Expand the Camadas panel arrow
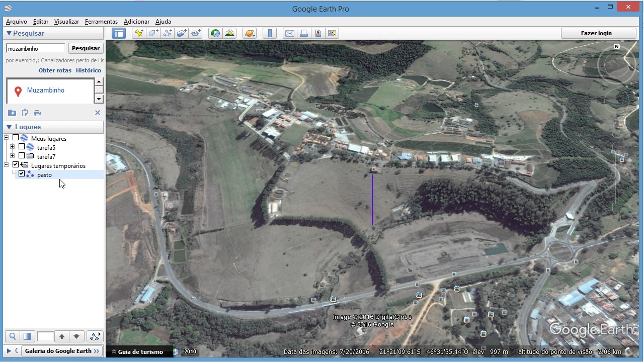 click(x=9, y=351)
